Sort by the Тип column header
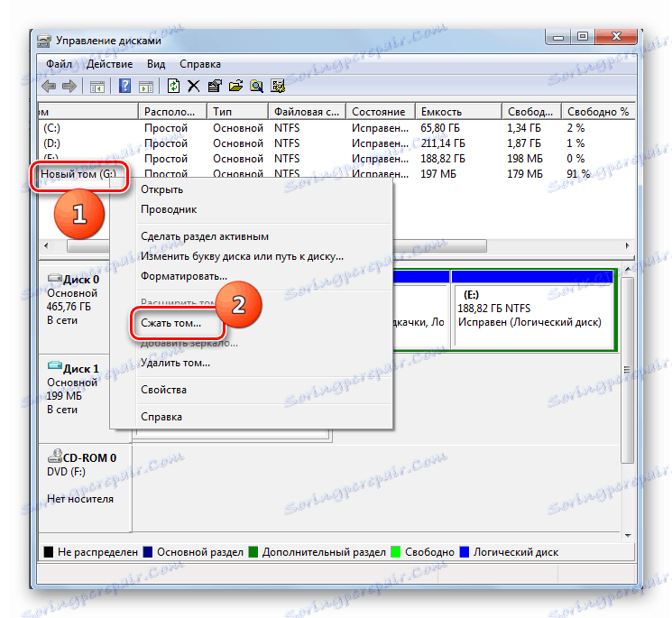Viewport: 672px width, 618px height. (238, 112)
